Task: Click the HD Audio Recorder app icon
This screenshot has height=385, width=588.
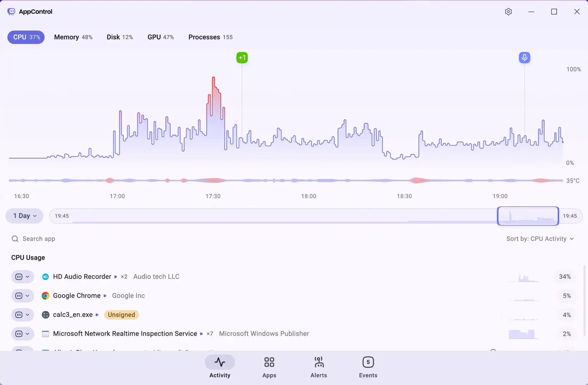Action: point(46,277)
